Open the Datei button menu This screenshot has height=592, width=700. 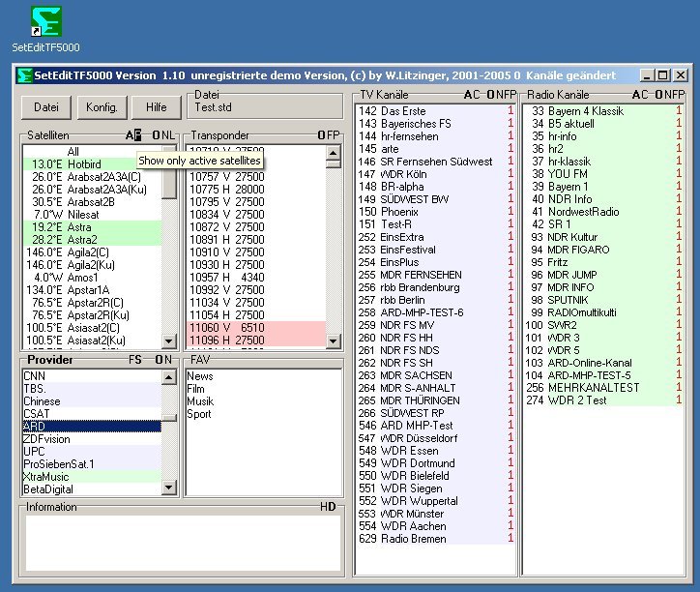(46, 107)
